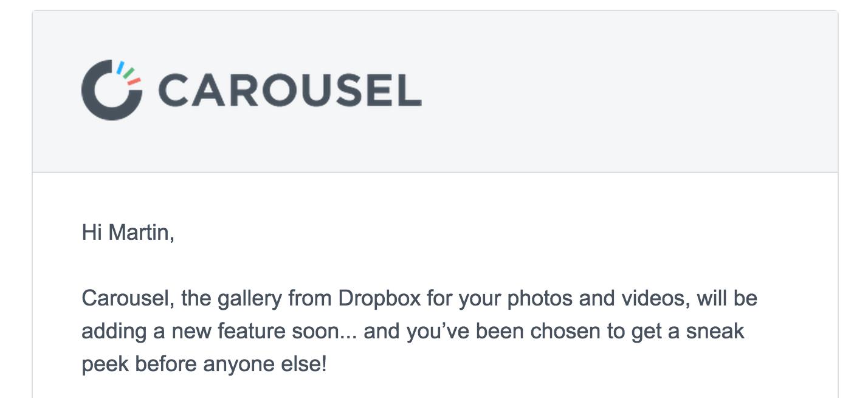Click the letter "L" ending the CAROUSEL wordmark
868x398 pixels.
click(408, 91)
